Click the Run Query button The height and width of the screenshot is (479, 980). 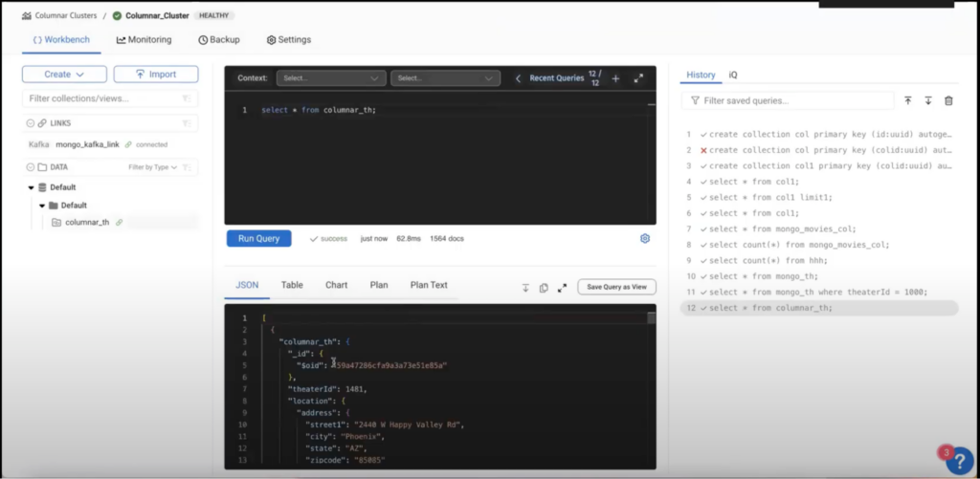[x=258, y=239]
